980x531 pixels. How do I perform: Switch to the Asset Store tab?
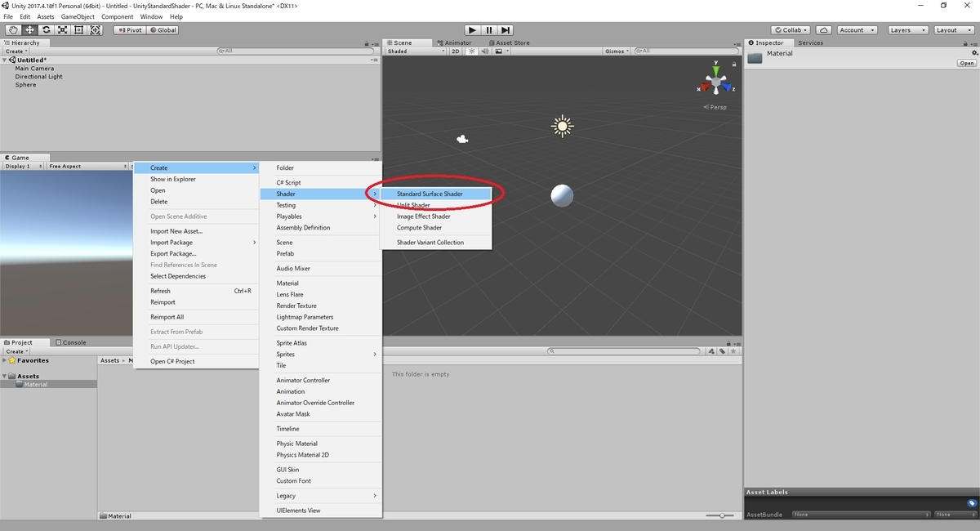[508, 42]
